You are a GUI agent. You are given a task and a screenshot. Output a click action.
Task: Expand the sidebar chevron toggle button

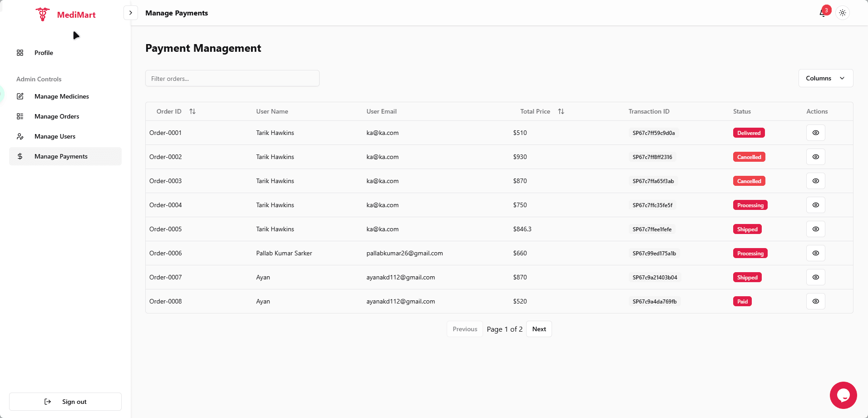coord(131,13)
